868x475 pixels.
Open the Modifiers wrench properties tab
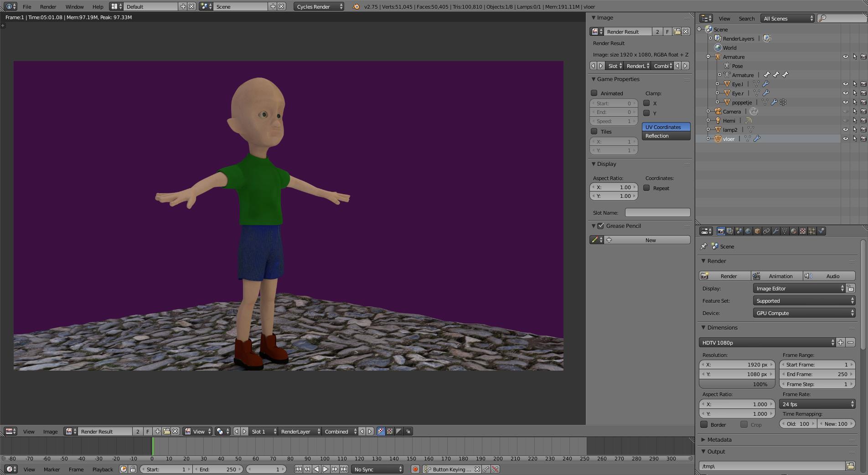pos(775,232)
